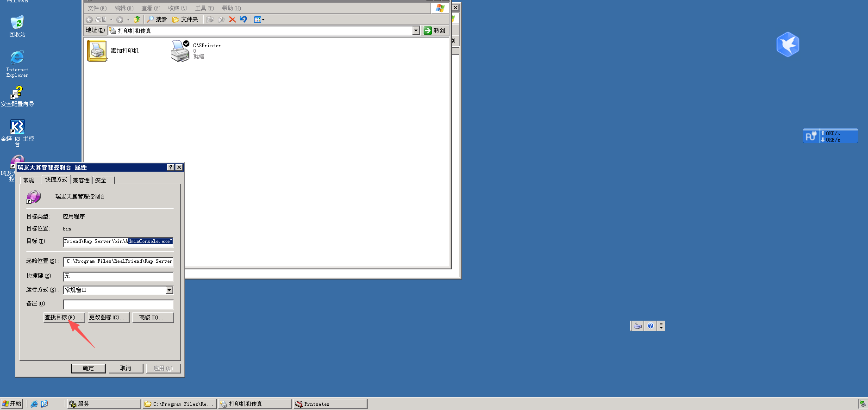This screenshot has height=410, width=868.
Task: Click the red Delete X toolbar icon
Action: pyautogui.click(x=232, y=19)
